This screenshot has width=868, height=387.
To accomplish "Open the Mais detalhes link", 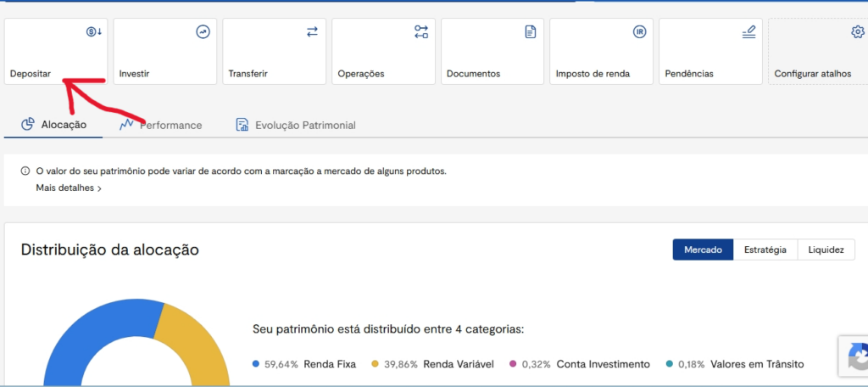I will tap(69, 188).
